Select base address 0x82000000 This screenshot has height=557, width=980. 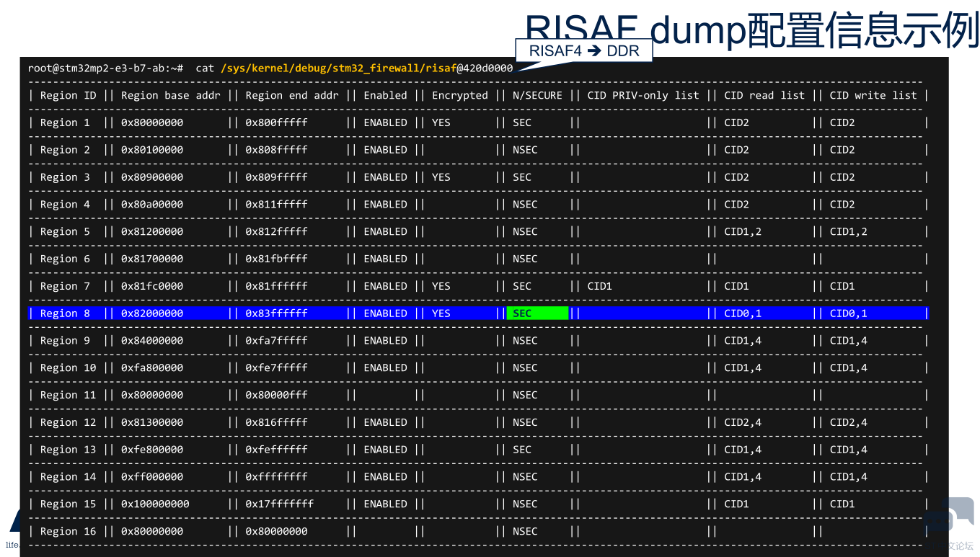152,313
